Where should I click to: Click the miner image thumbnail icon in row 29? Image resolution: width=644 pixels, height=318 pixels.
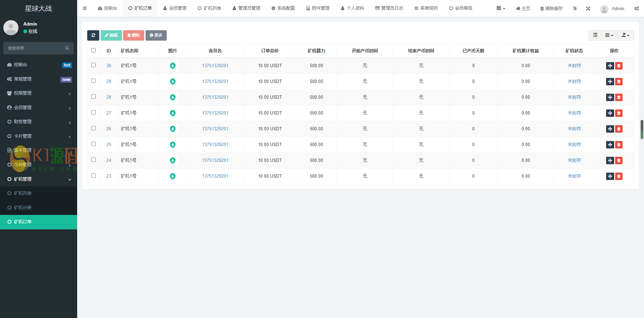coord(172,82)
